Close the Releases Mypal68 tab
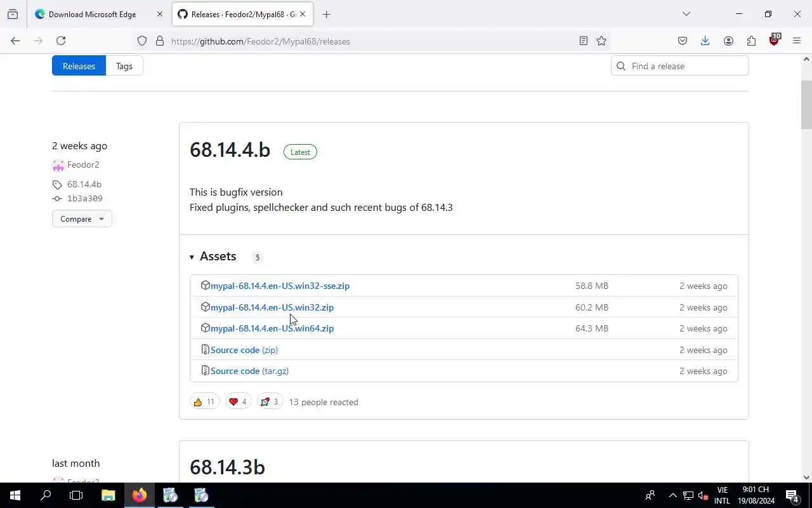Screen dimensions: 812x508 coord(303,14)
